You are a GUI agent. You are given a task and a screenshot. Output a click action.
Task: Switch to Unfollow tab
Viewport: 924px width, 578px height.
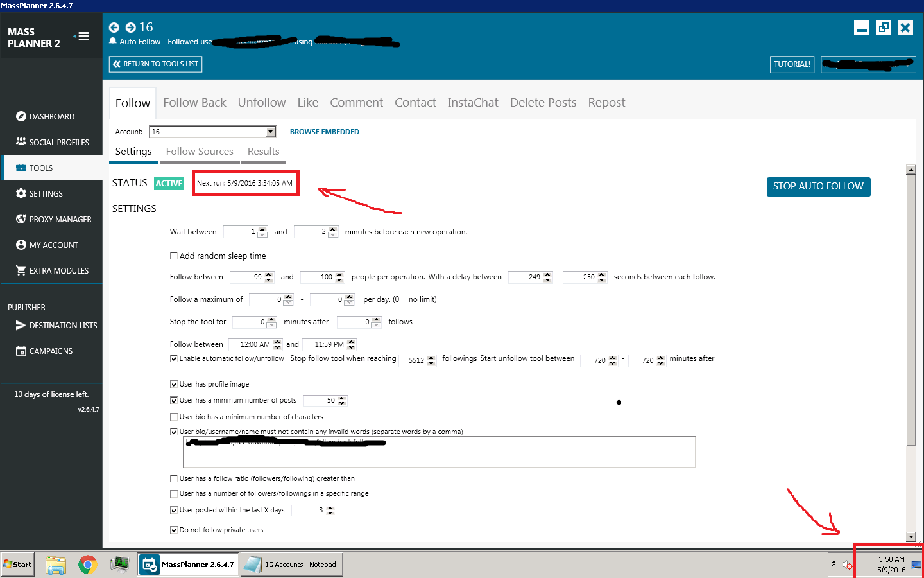[x=262, y=103]
